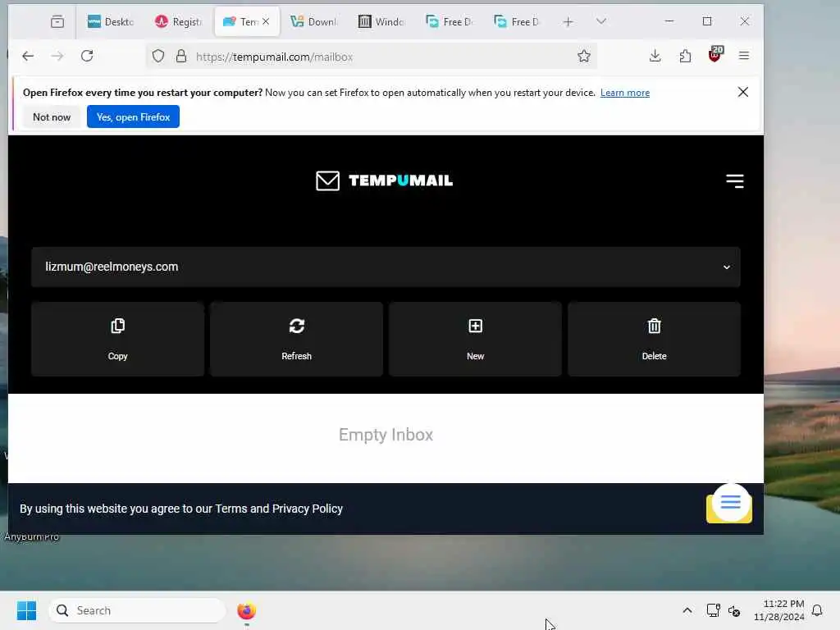The image size is (840, 630).
Task: Click the TempUMail envelope logo
Action: click(327, 180)
